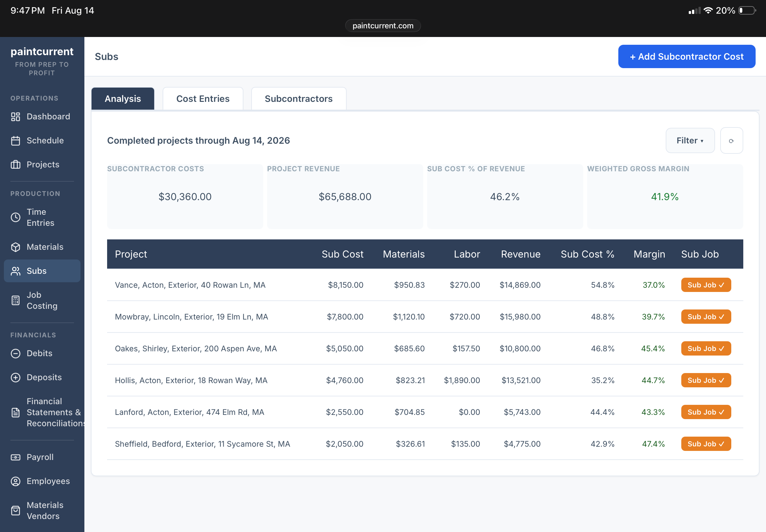Click the Sub Cost % column header
The height and width of the screenshot is (532, 766).
(x=587, y=254)
